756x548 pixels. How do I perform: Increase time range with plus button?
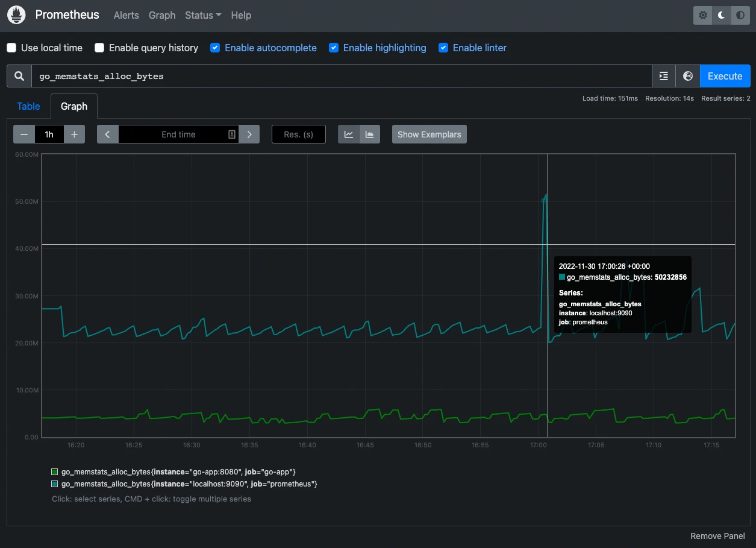point(74,134)
